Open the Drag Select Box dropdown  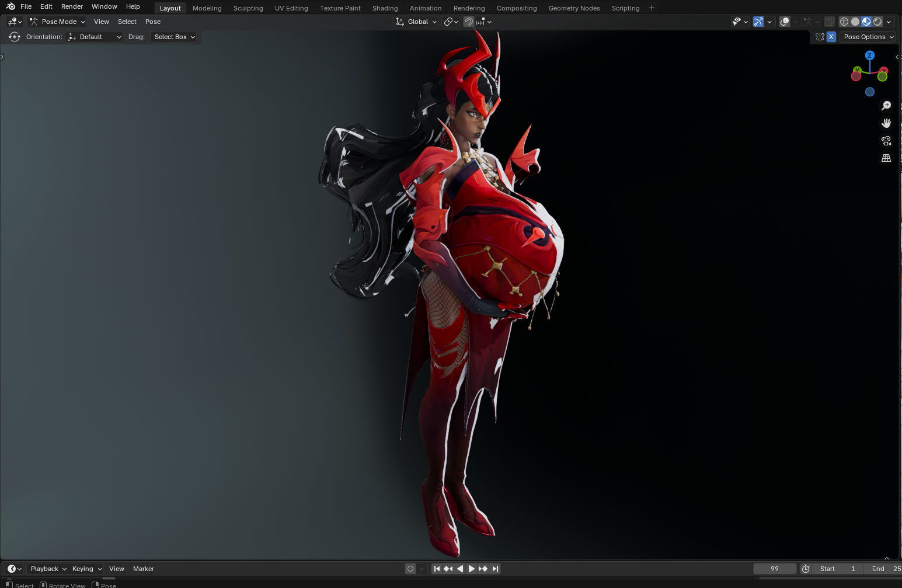(174, 37)
